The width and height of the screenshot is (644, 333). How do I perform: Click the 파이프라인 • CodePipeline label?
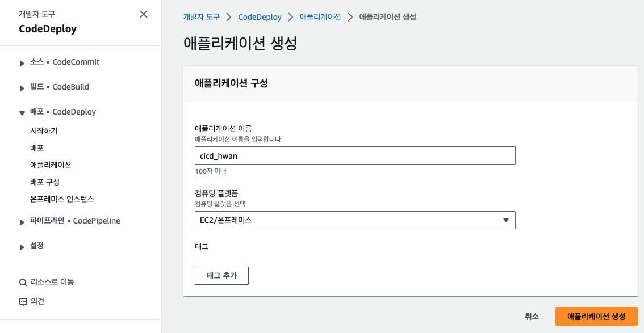pos(75,221)
